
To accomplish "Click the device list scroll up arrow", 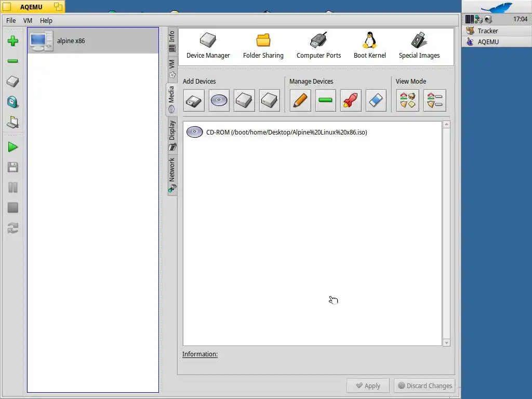I will click(x=446, y=125).
